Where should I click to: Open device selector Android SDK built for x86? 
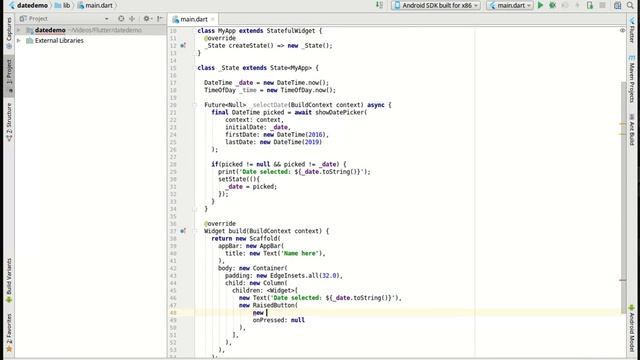pos(436,5)
